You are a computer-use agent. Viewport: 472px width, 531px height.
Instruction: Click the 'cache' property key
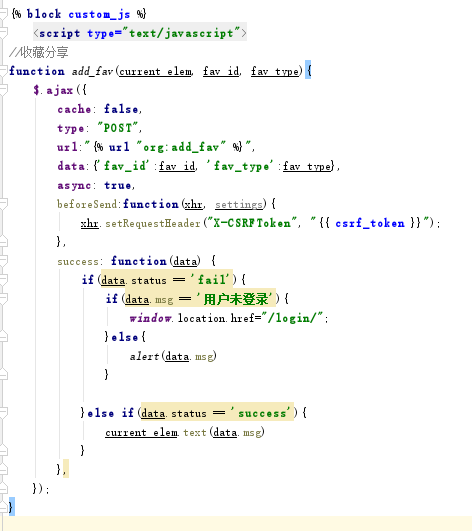coord(74,109)
